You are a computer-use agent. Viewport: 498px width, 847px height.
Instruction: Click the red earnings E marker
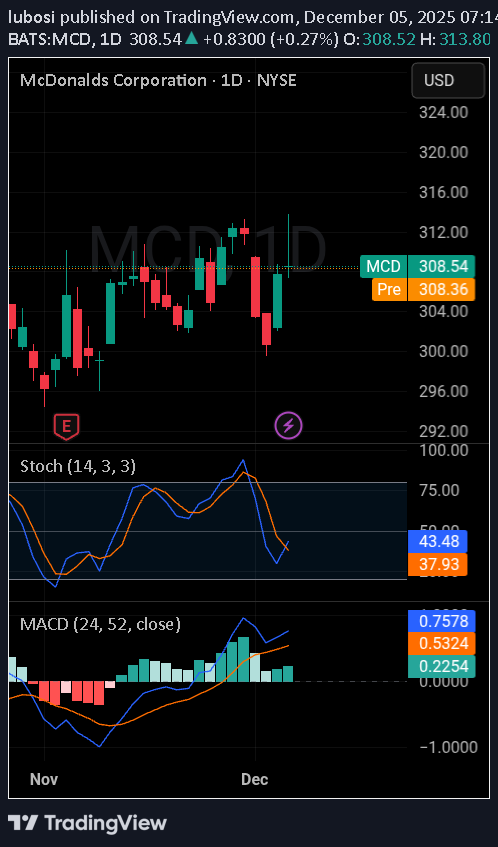[x=66, y=427]
